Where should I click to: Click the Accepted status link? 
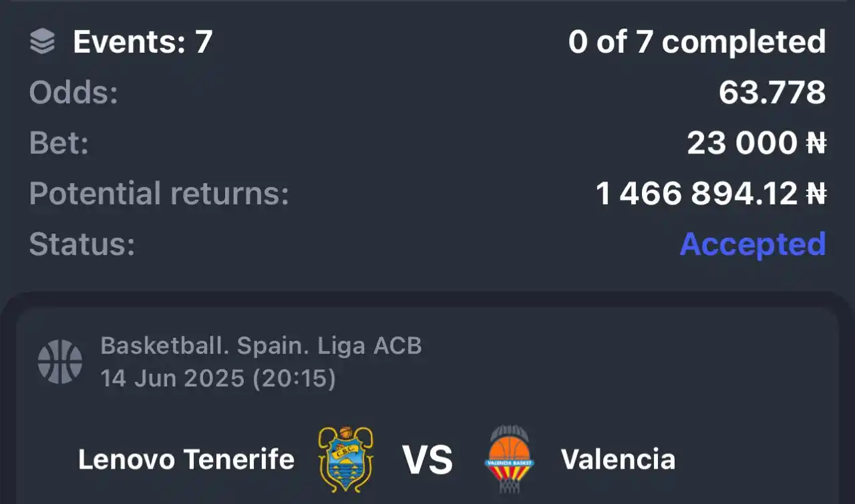click(x=753, y=244)
